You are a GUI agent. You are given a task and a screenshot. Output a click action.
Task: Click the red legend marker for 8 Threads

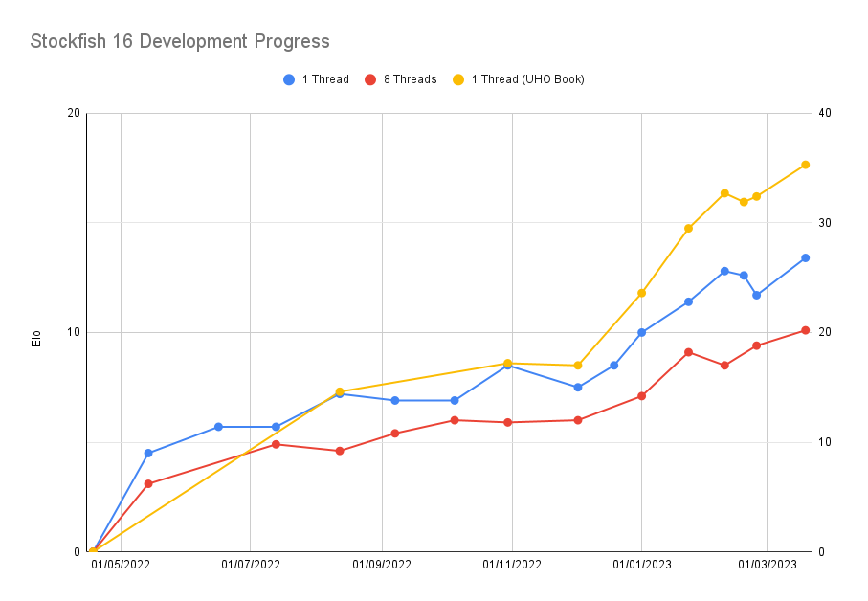click(x=370, y=79)
